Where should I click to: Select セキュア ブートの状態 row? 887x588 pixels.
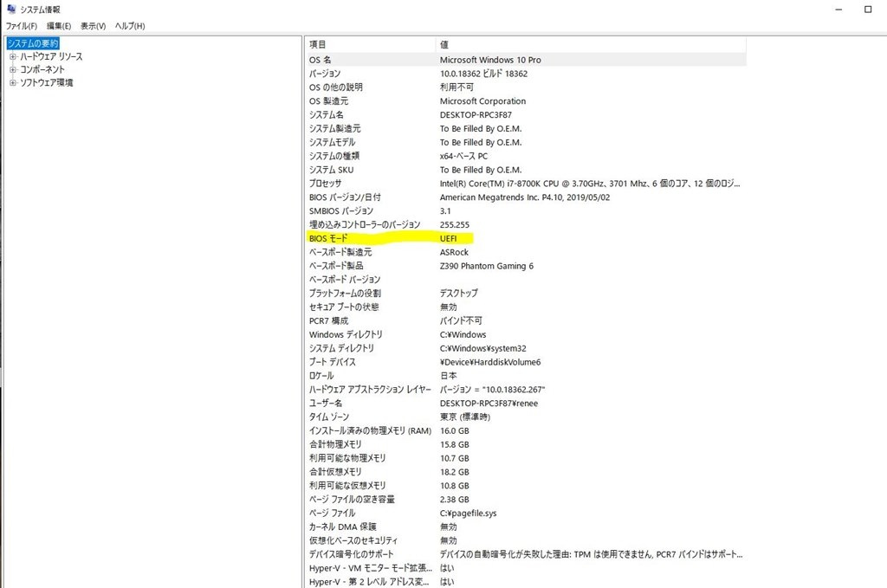point(526,307)
